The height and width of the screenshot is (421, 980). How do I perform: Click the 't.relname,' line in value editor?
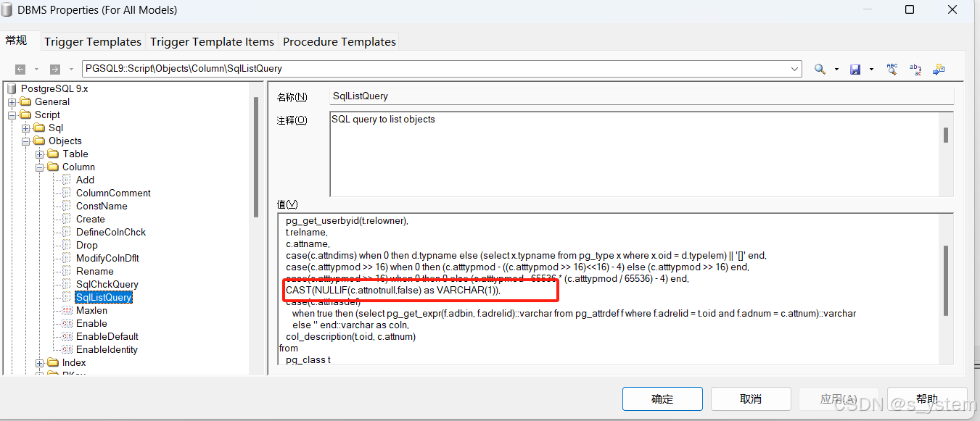306,233
